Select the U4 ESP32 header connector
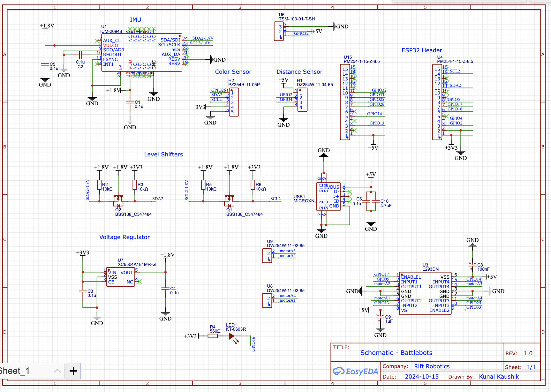 [437, 102]
